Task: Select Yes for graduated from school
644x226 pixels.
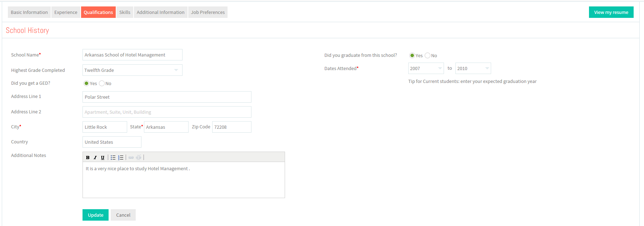Action: [x=412, y=55]
